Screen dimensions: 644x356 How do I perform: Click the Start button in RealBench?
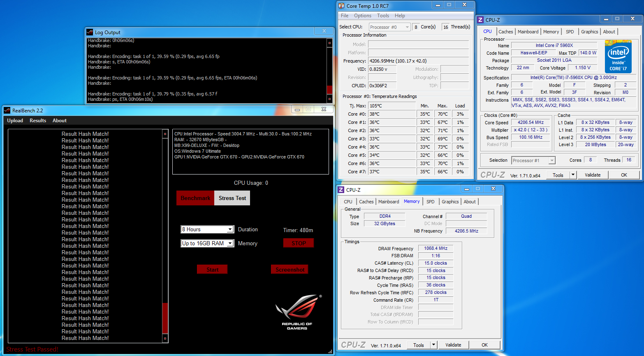[x=212, y=270]
